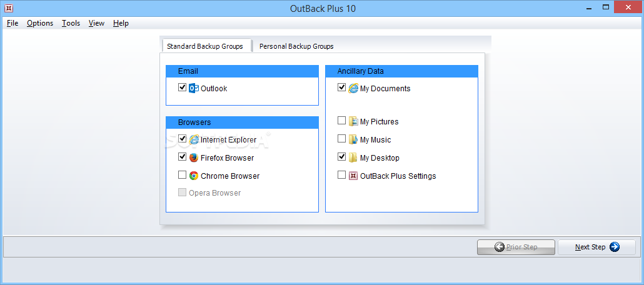Viewport: 644px width, 285px height.
Task: Click the Internet Explorer icon under Browsers
Action: click(194, 139)
